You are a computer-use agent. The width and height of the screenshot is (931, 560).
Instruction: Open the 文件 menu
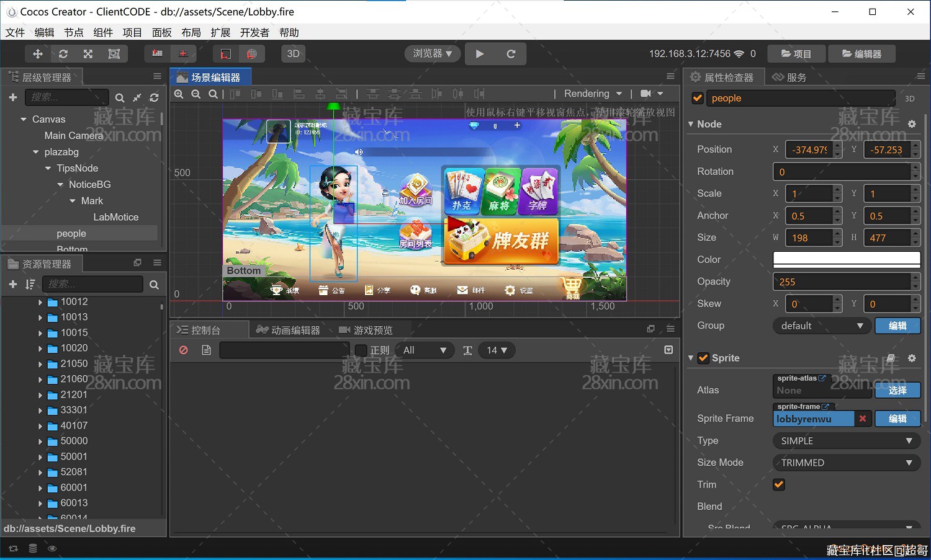click(15, 32)
